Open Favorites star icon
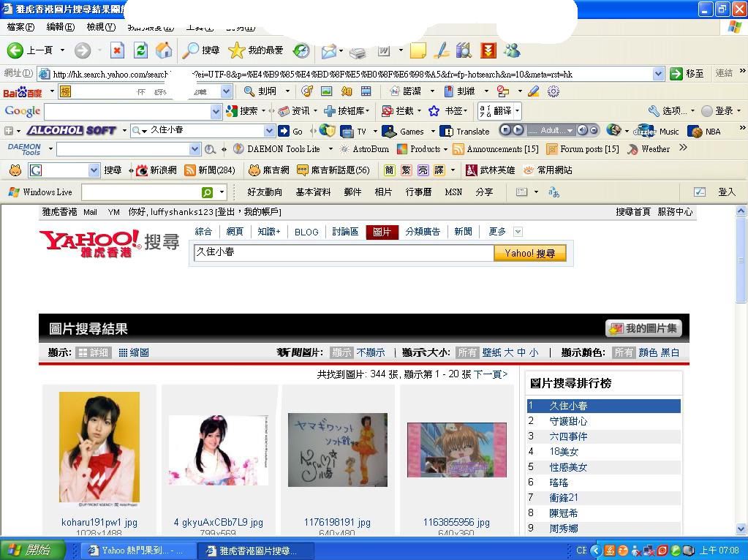 236,50
